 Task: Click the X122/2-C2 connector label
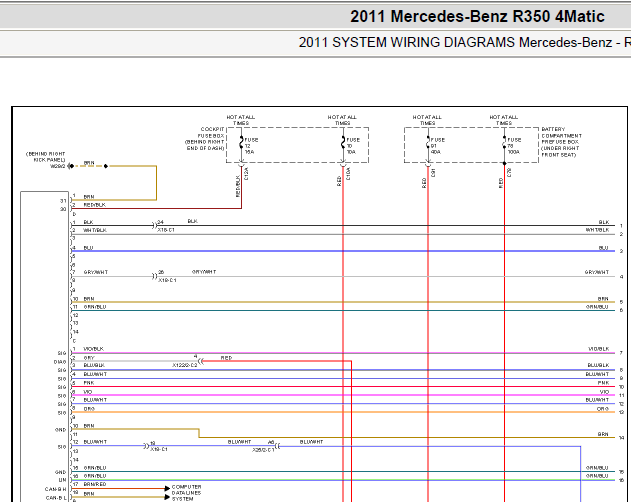pyautogui.click(x=185, y=365)
